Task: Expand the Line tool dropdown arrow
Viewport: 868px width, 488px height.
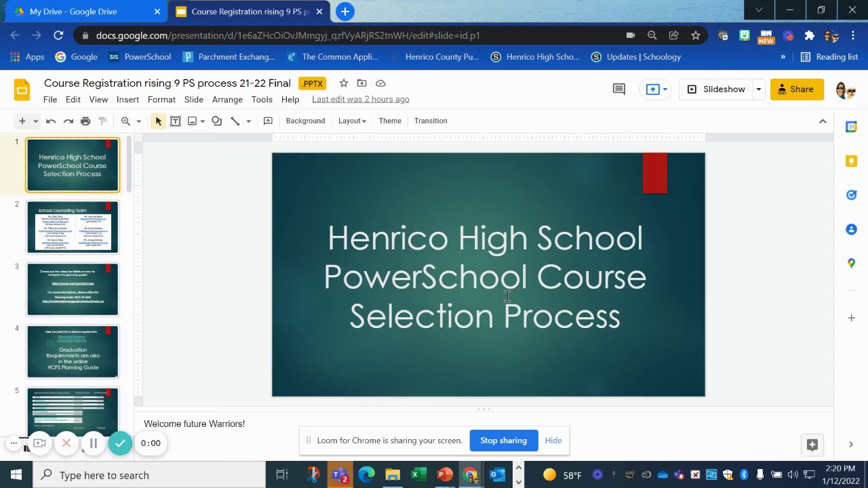Action: (x=248, y=121)
